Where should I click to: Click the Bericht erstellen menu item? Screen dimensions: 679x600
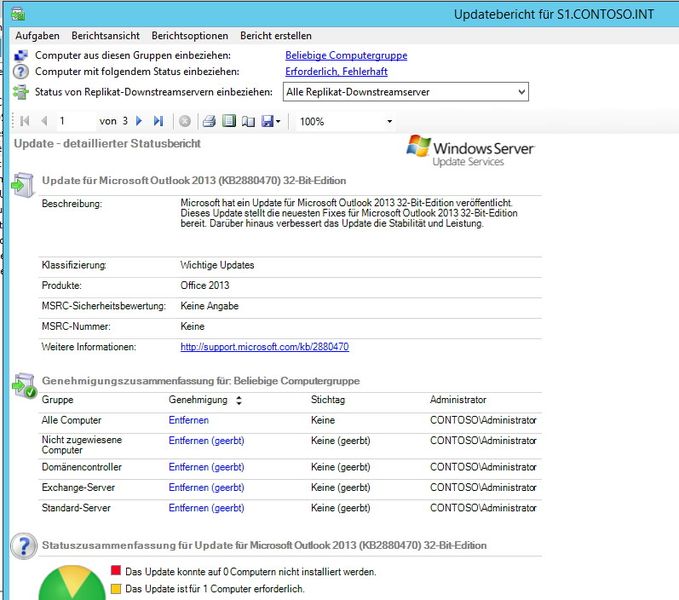point(276,35)
